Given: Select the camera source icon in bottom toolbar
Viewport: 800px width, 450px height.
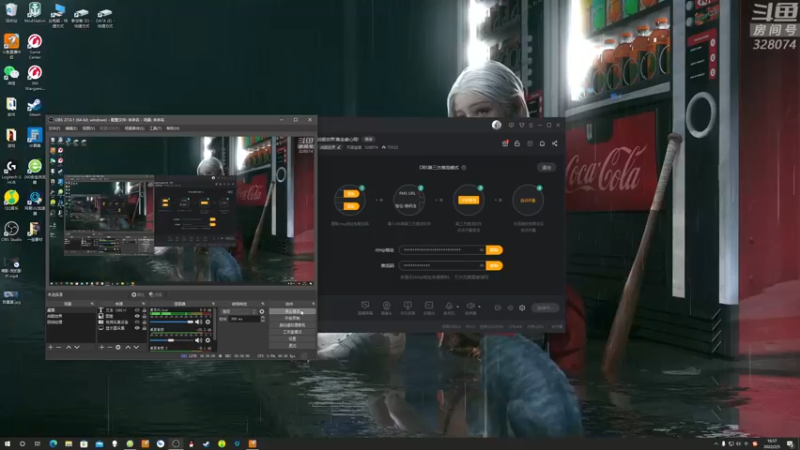Looking at the screenshot, I should tap(386, 306).
